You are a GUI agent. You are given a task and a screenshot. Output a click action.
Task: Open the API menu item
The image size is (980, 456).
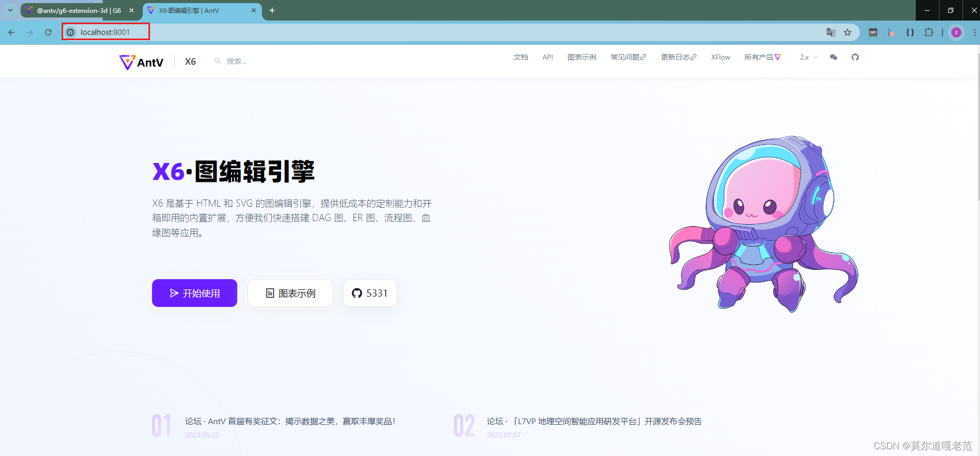click(x=548, y=57)
